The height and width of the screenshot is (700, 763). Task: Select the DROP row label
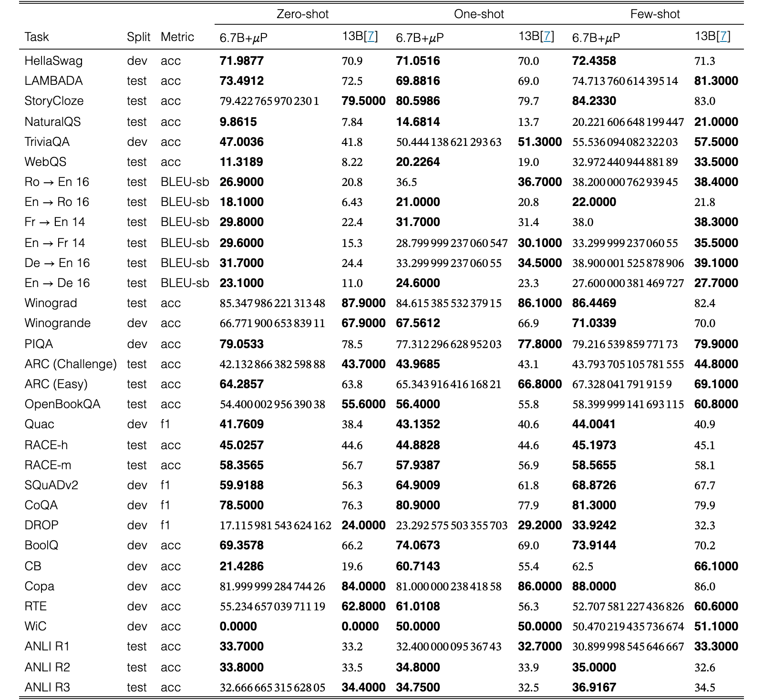click(x=41, y=525)
